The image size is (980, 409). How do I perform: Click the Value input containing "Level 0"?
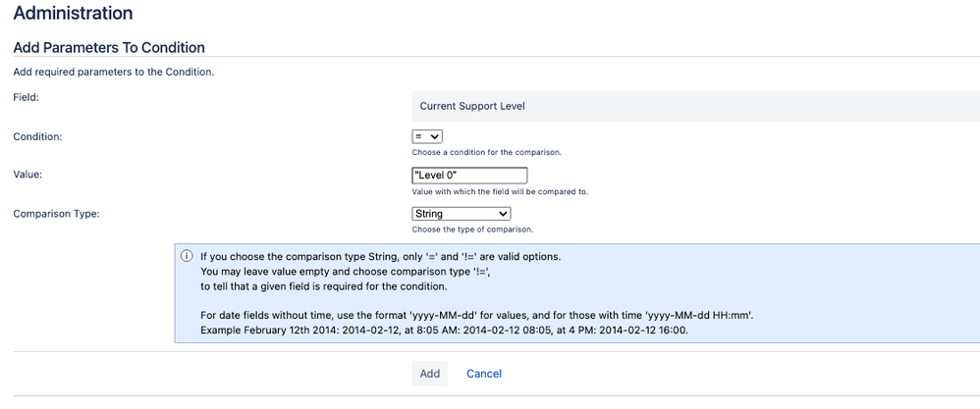469,176
